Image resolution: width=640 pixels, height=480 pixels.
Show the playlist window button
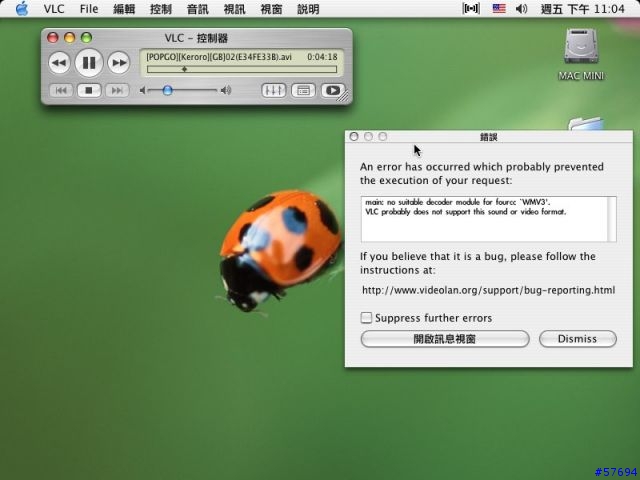coord(303,90)
